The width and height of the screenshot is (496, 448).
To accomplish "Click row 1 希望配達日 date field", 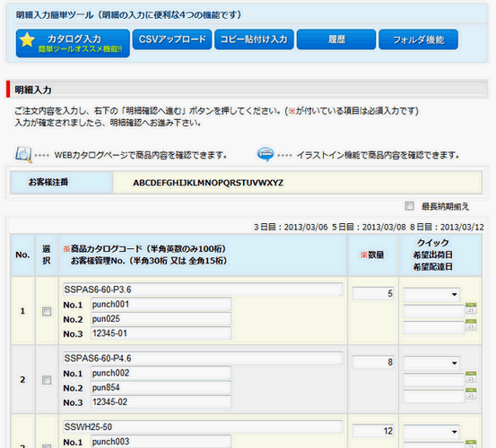I will click(434, 327).
